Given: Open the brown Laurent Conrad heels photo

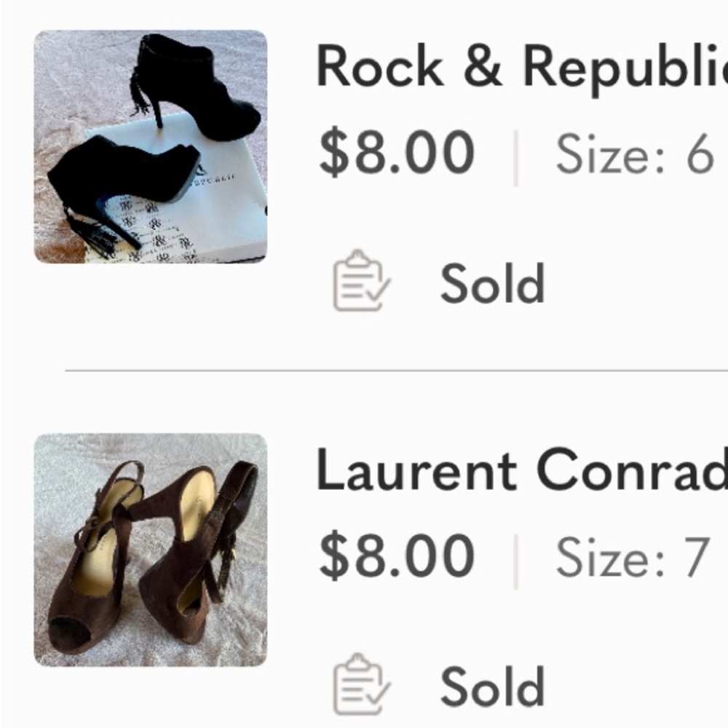Looking at the screenshot, I should (151, 550).
